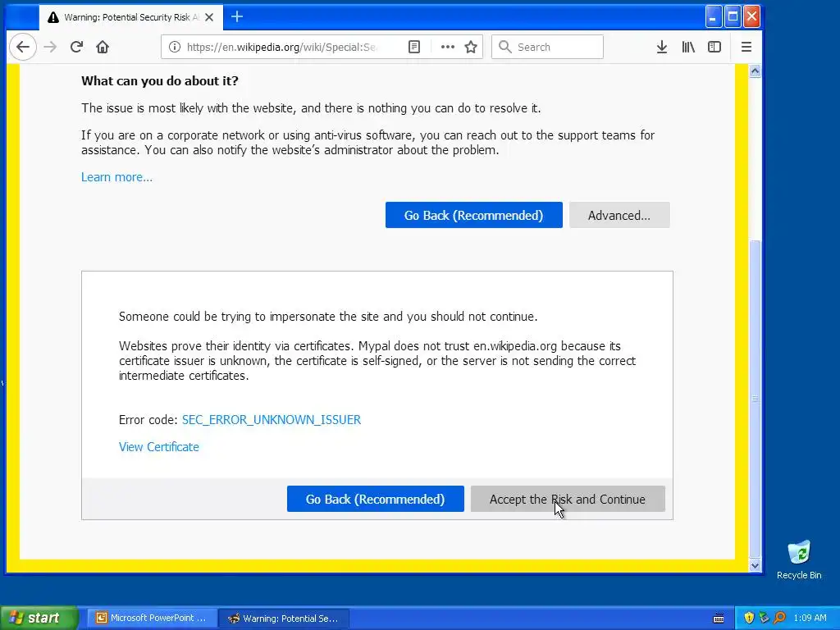
Task: Click the on-screen keyboard tray icon
Action: pyautogui.click(x=719, y=619)
